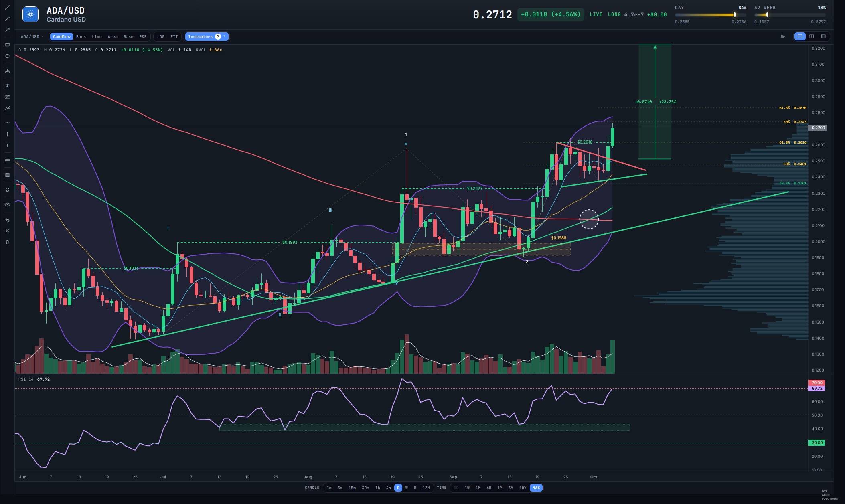Image resolution: width=845 pixels, height=504 pixels.
Task: Select the vertical line tool
Action: tap(7, 134)
